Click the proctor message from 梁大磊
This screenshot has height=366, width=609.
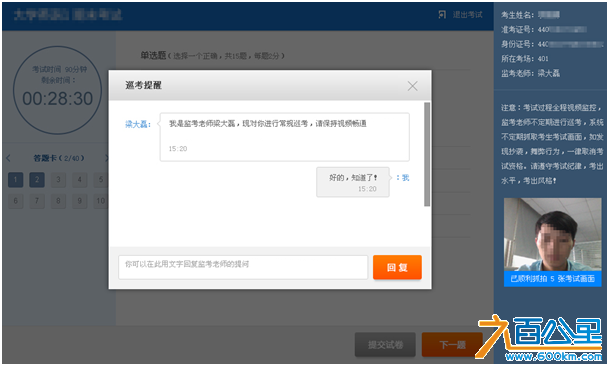pos(284,137)
